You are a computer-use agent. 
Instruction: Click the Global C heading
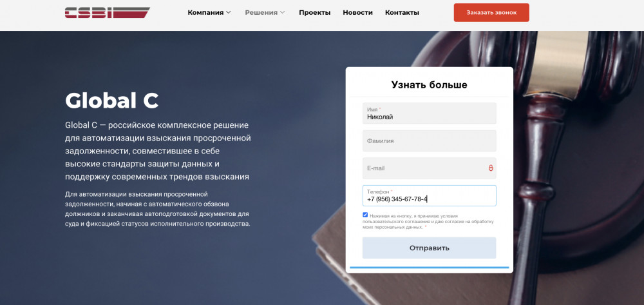[111, 101]
